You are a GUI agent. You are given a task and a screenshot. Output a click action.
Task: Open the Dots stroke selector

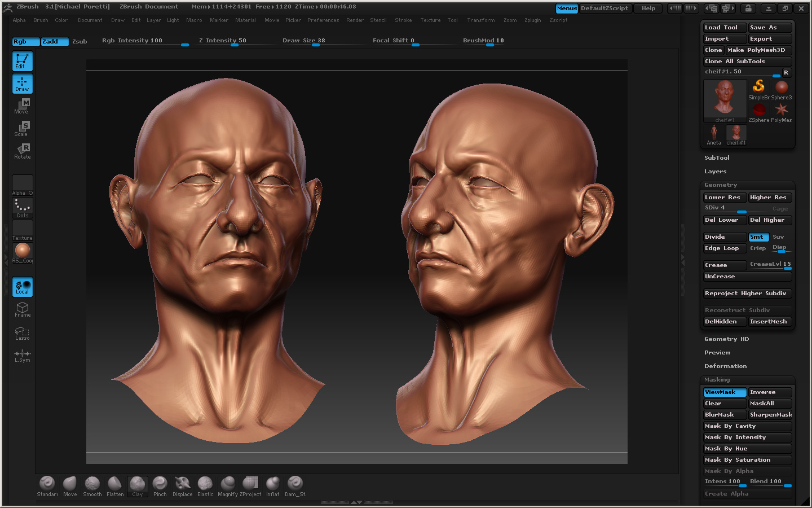click(23, 208)
